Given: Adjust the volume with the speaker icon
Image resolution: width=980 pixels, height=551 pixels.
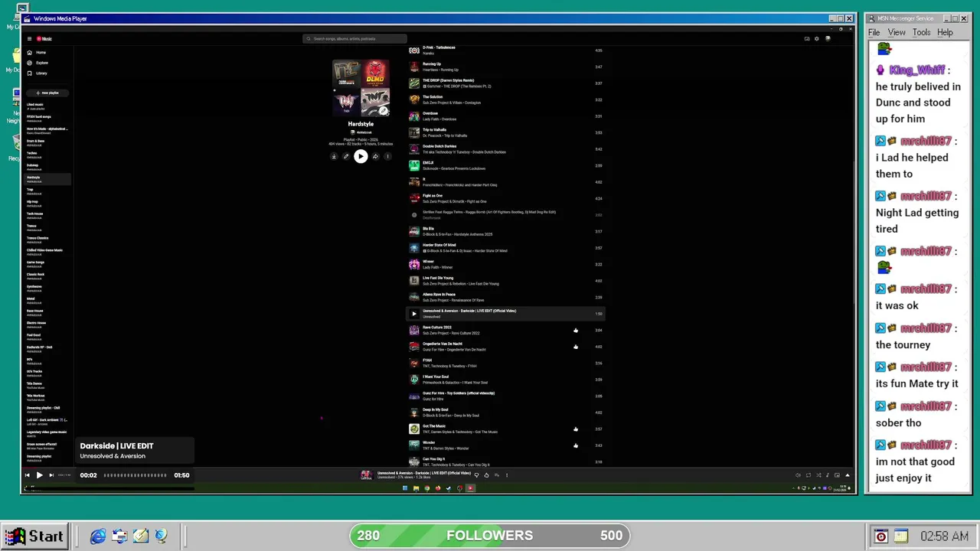Looking at the screenshot, I should click(x=798, y=475).
